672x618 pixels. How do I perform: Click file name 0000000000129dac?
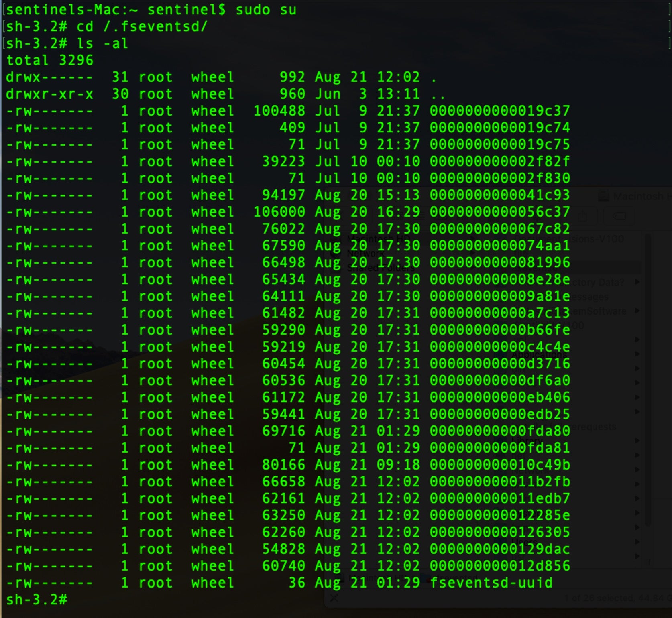click(x=500, y=549)
